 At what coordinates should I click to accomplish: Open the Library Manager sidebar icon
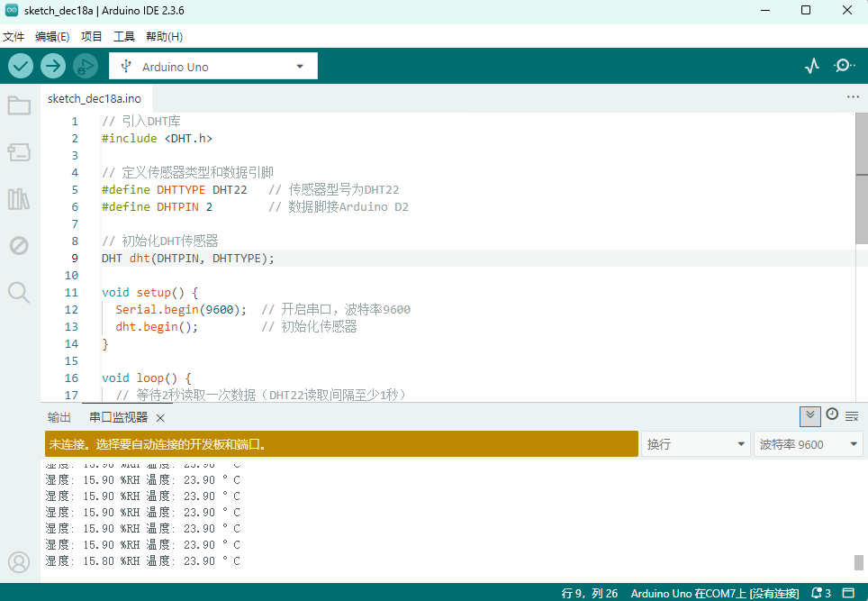(x=19, y=199)
